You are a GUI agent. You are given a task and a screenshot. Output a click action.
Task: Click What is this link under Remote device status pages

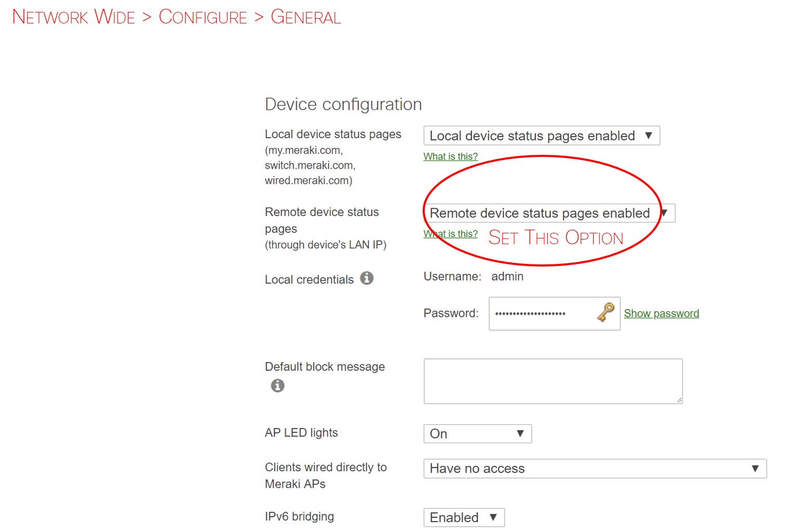coord(450,233)
